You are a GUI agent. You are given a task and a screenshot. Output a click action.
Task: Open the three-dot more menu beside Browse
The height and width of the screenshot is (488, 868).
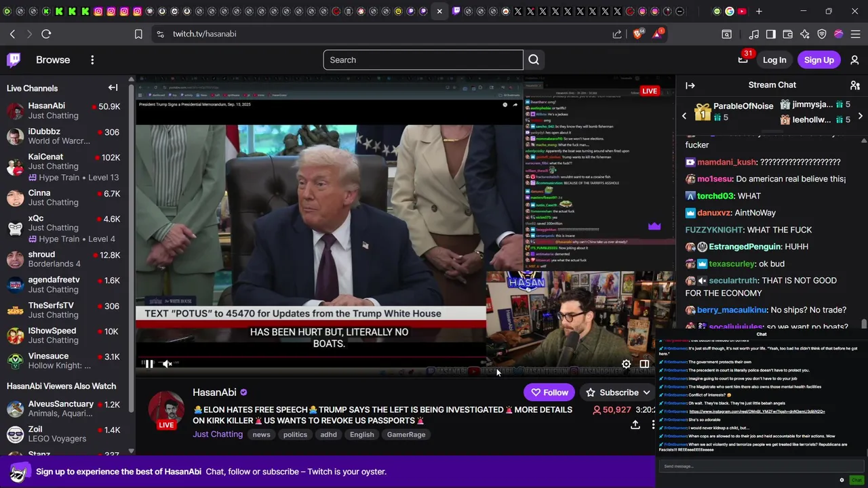point(92,60)
